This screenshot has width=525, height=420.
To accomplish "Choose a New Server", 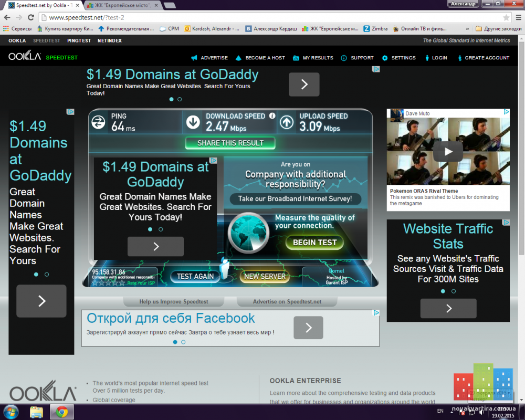I will (265, 276).
